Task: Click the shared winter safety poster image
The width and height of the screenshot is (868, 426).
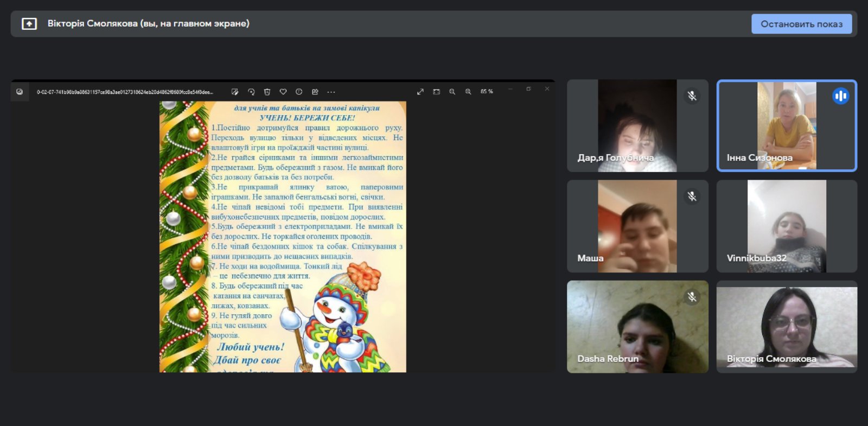Action: [283, 237]
